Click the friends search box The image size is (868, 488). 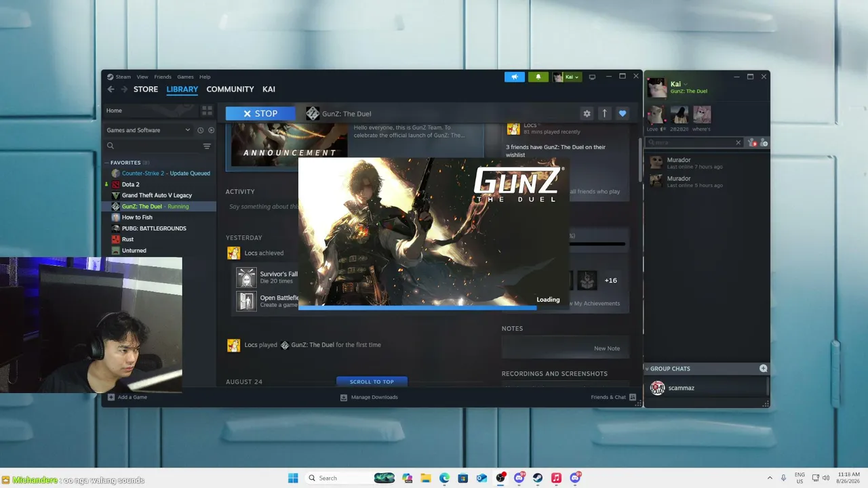coord(690,142)
